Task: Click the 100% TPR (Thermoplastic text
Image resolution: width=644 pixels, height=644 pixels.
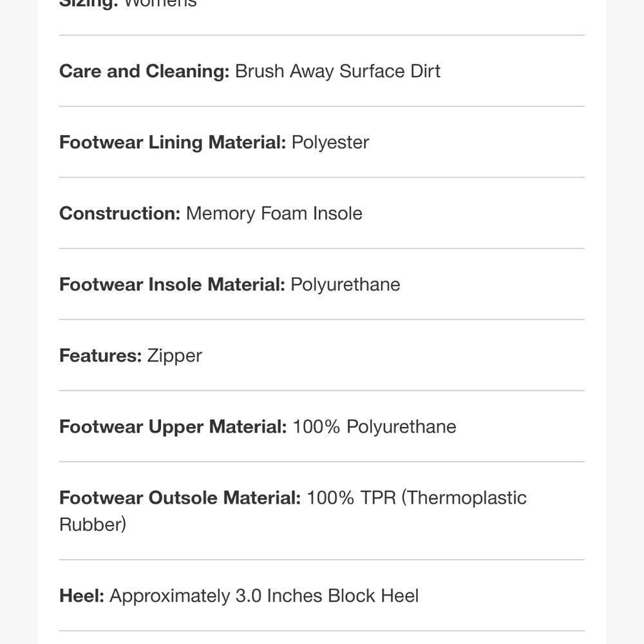Action: 417,498
